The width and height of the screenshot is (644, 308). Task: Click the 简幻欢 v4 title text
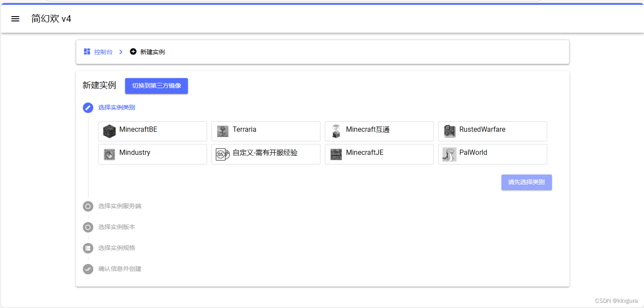click(51, 19)
